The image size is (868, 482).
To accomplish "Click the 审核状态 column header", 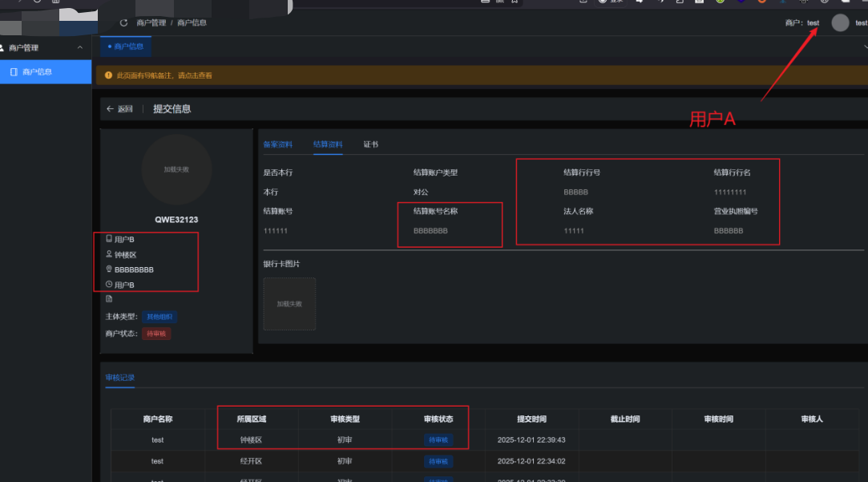I will coord(438,419).
